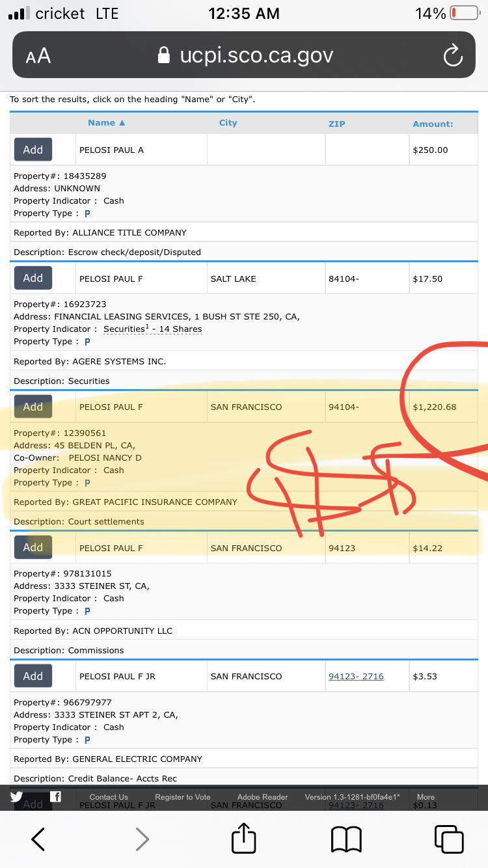Image resolution: width=488 pixels, height=868 pixels.
Task: Select the SALT LAKE city cell
Action: tap(265, 278)
